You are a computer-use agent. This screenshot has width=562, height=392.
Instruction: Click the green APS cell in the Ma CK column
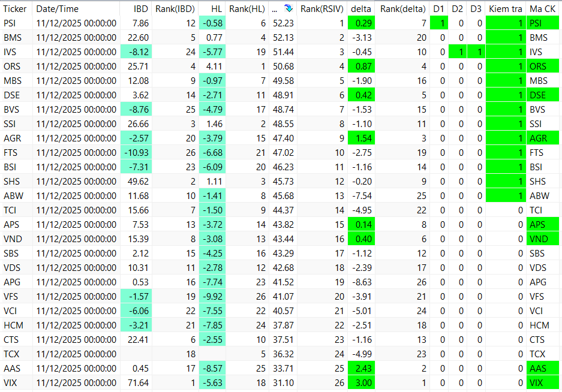tap(543, 225)
